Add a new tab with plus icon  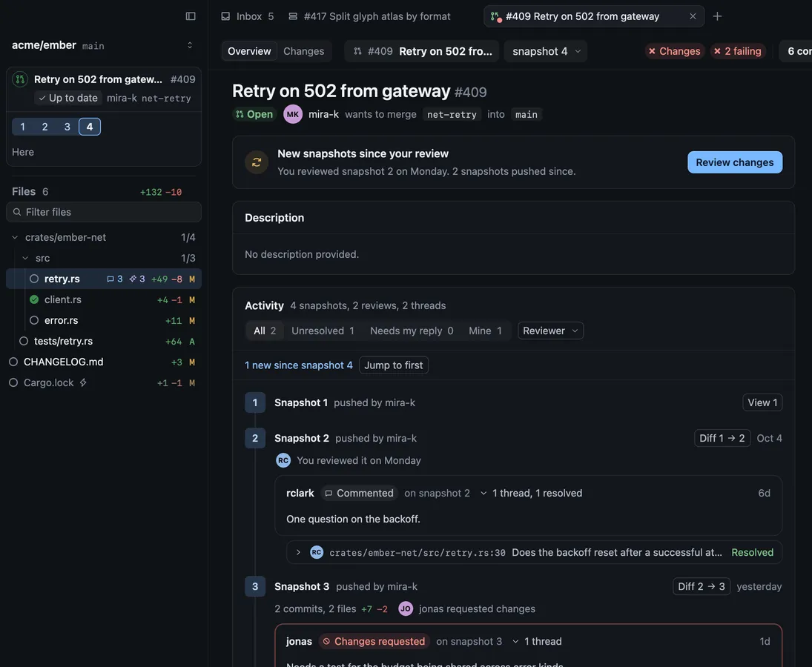coord(717,16)
